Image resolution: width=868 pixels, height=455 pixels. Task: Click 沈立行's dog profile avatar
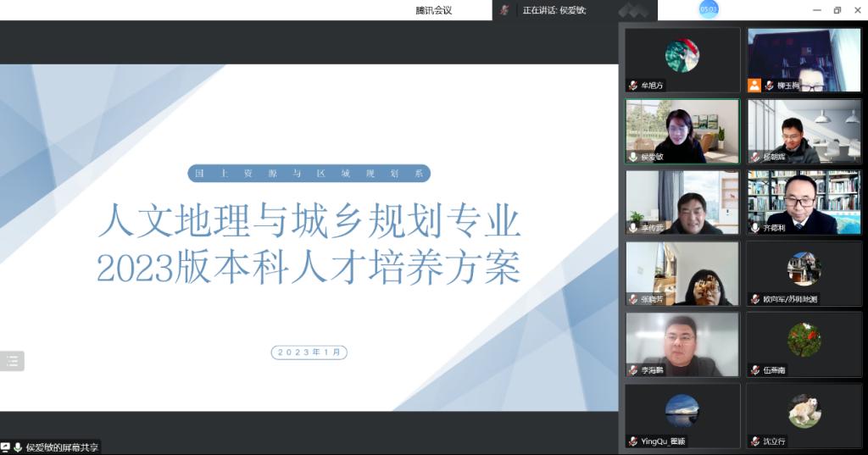tap(804, 411)
